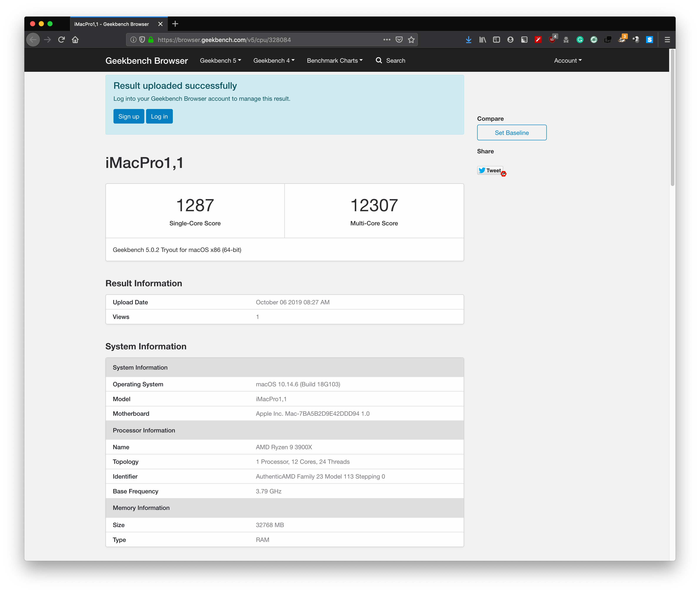Open Geekbench 4 navigation menu
700x593 pixels.
274,60
